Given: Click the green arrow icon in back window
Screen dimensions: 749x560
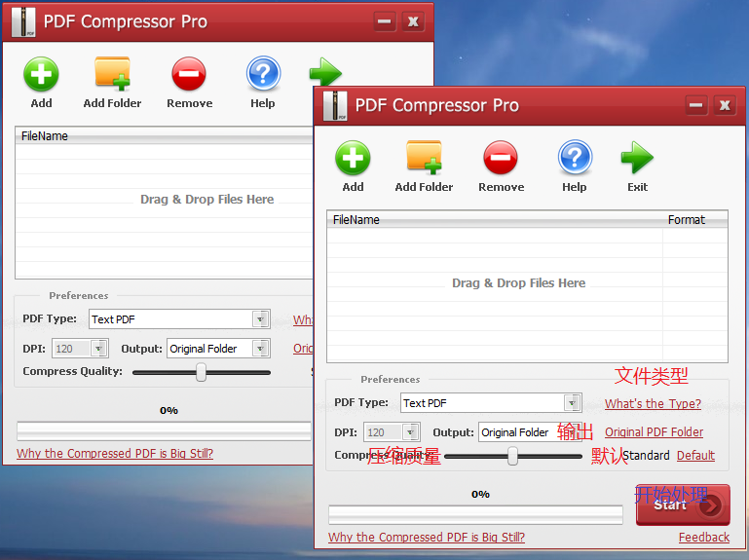Looking at the screenshot, I should tap(325, 73).
